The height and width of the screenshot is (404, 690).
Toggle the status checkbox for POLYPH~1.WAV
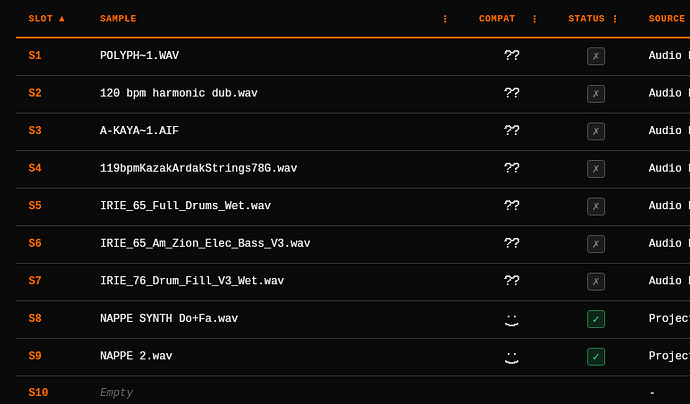click(596, 56)
